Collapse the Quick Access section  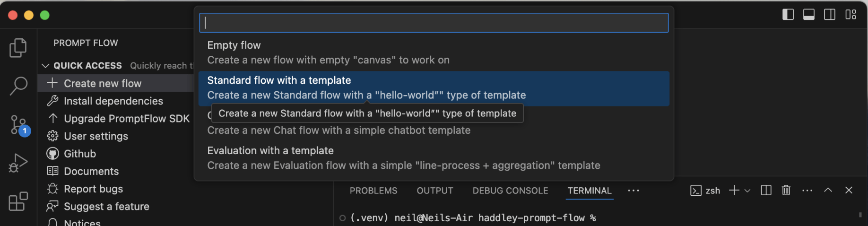point(46,66)
